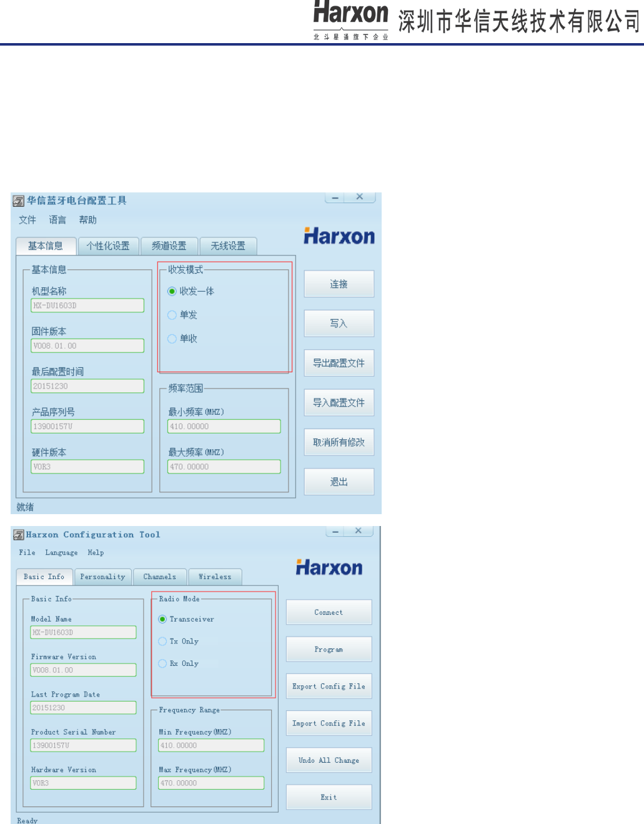
Task: Open the 文件 menu
Action: point(27,220)
